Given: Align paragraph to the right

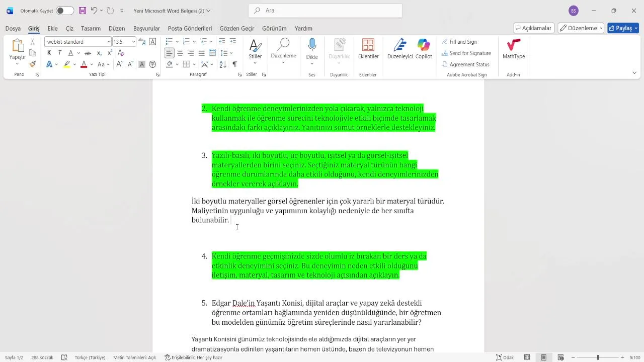Looking at the screenshot, I should [191, 53].
